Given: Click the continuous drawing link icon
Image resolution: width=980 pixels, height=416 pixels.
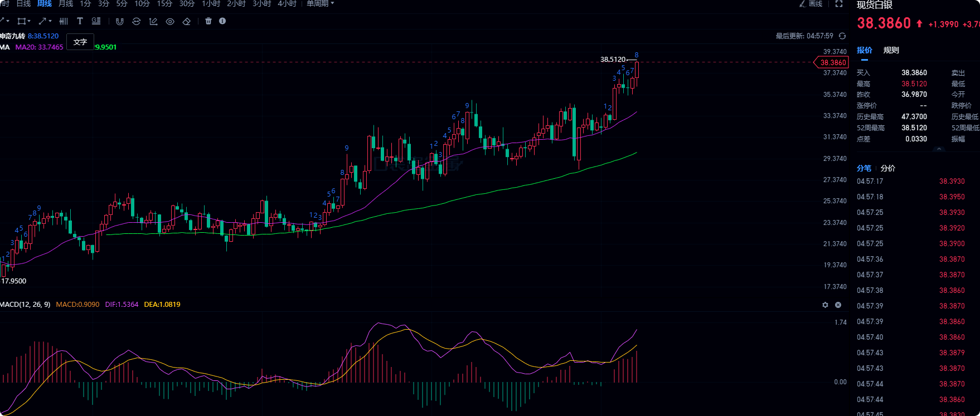Looking at the screenshot, I should click(136, 21).
